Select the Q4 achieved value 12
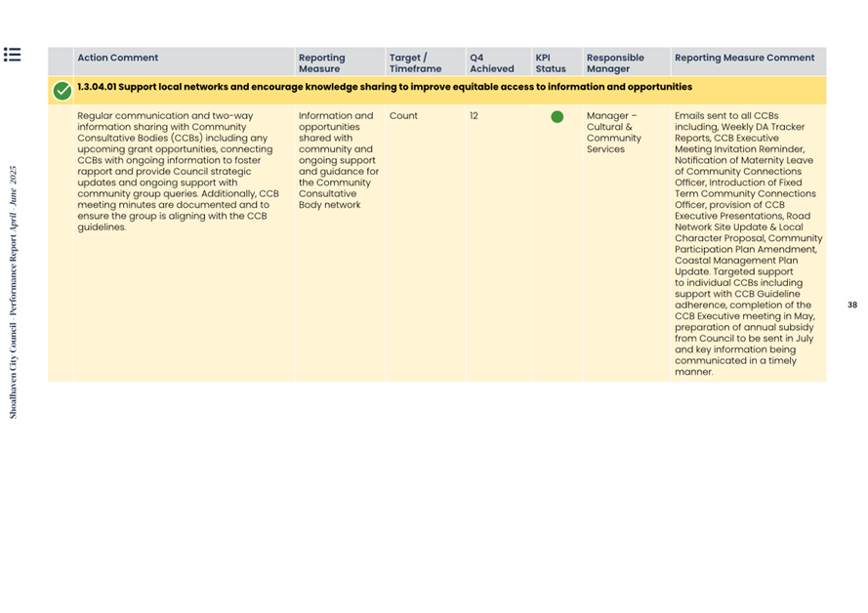Screen dimensions: 868x613 click(474, 116)
